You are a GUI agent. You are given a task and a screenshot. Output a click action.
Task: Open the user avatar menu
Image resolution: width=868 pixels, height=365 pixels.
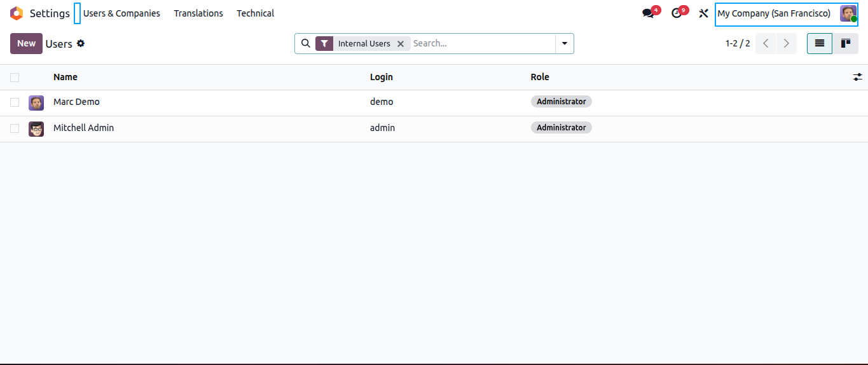click(848, 13)
